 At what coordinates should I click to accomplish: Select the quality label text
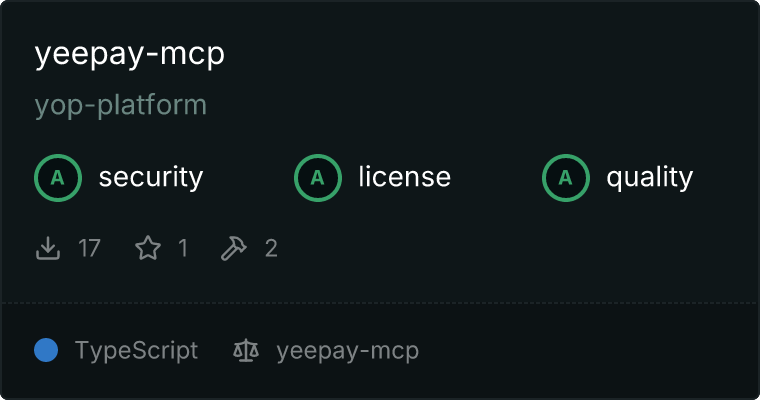pos(649,178)
